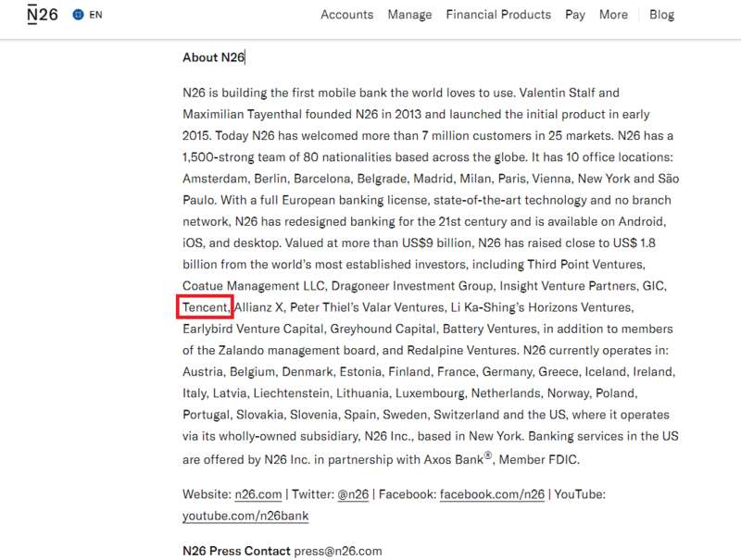Click the highlighted word Tencent
This screenshot has height=560, width=741.
[206, 307]
